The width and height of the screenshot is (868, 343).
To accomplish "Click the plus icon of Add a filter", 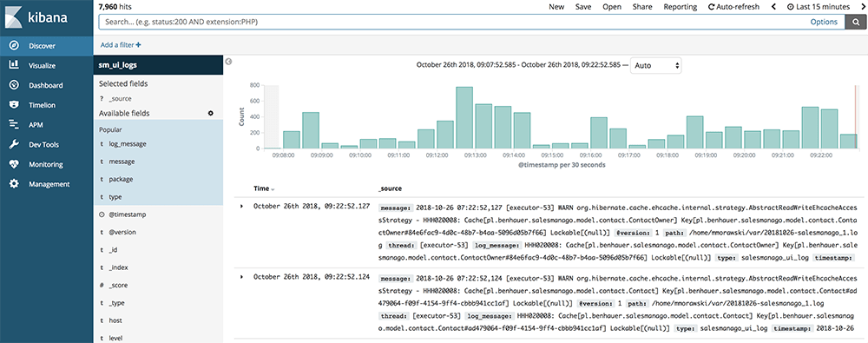I will (138, 45).
